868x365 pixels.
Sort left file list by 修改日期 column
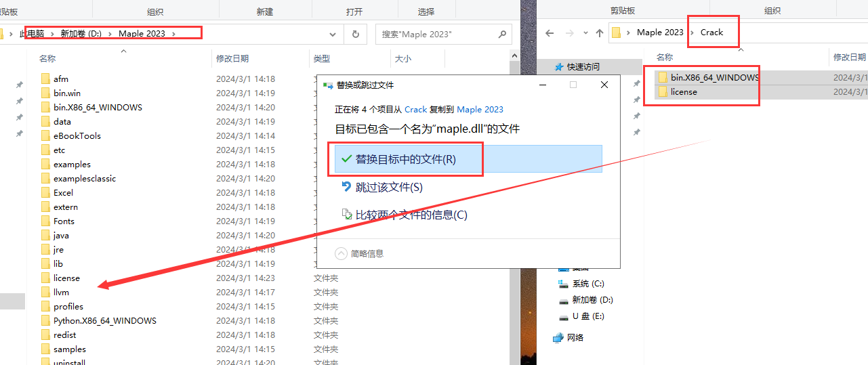232,59
